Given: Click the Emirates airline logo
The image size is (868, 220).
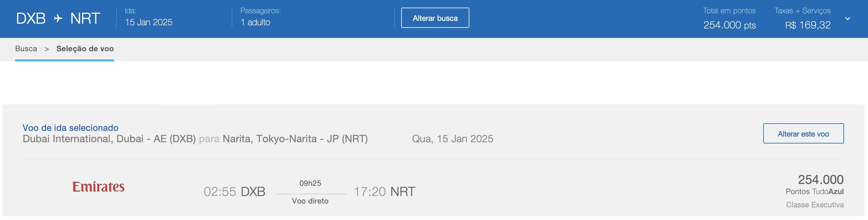Looking at the screenshot, I should point(98,187).
